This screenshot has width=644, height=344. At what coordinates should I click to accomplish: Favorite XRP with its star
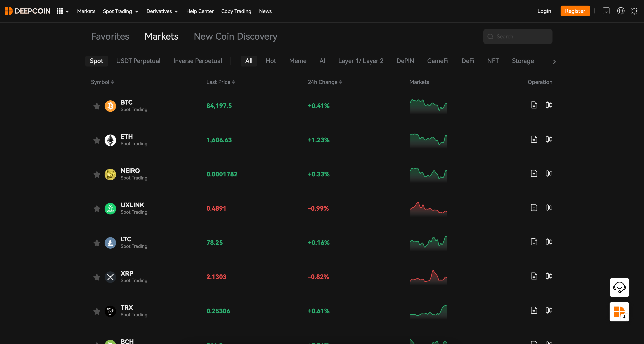97,277
